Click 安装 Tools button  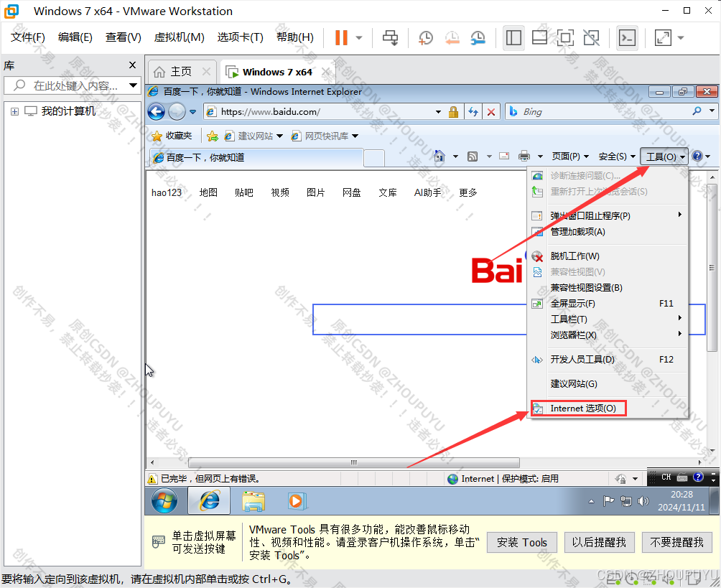522,543
